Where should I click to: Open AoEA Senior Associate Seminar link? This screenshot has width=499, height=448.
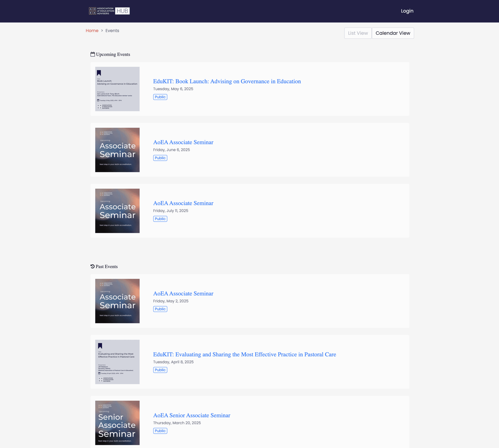pyautogui.click(x=192, y=415)
